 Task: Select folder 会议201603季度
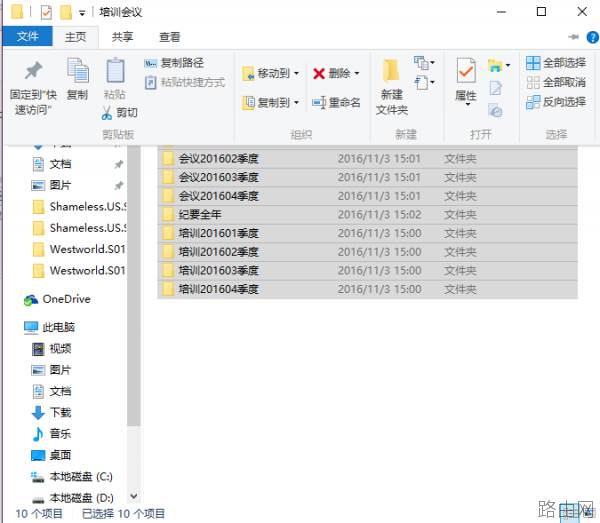(367, 177)
